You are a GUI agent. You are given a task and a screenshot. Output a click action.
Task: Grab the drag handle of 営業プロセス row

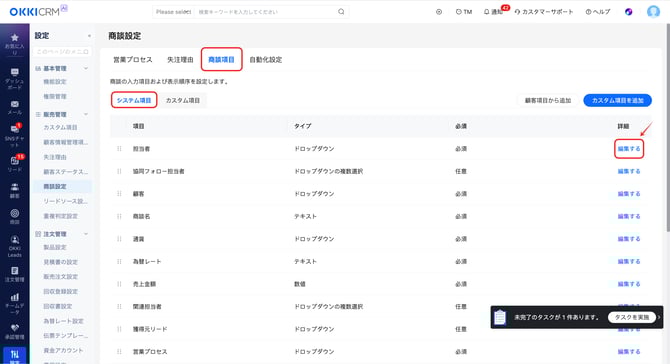coord(119,352)
